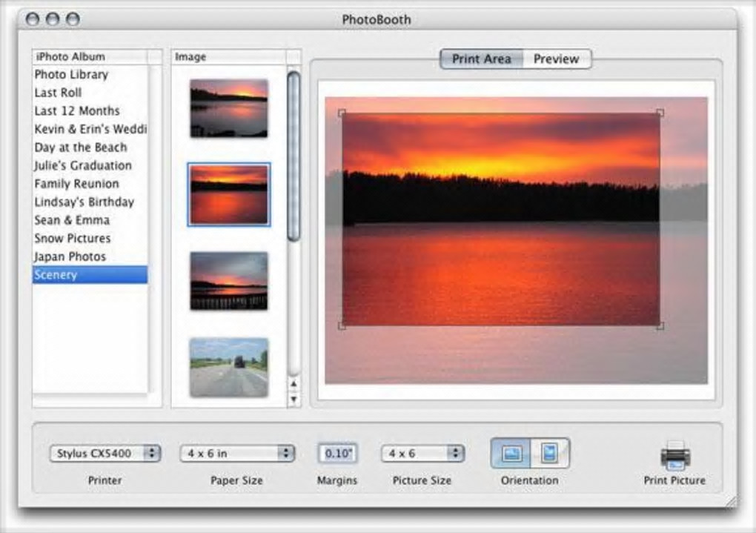Click the Image column header
This screenshot has height=533, width=756.
(x=229, y=57)
